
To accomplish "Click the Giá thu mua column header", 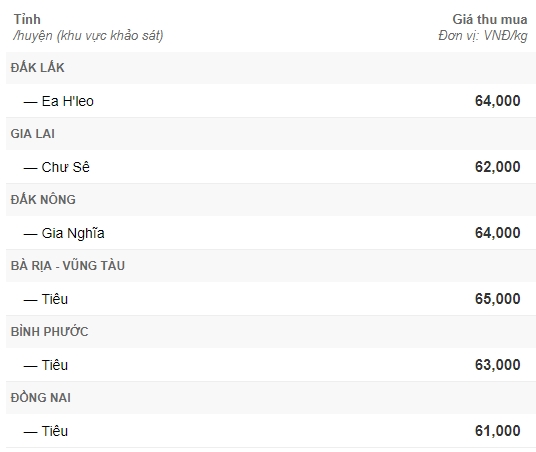I will (x=490, y=19).
